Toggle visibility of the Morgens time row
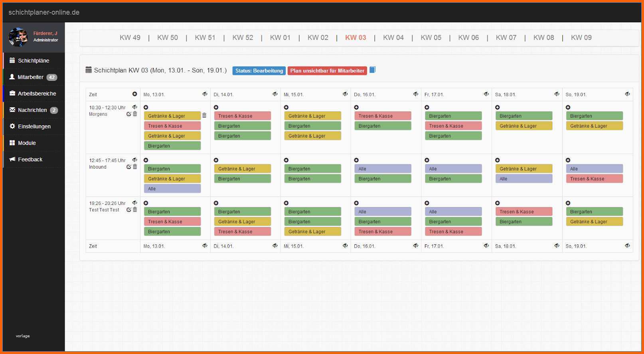 click(135, 107)
